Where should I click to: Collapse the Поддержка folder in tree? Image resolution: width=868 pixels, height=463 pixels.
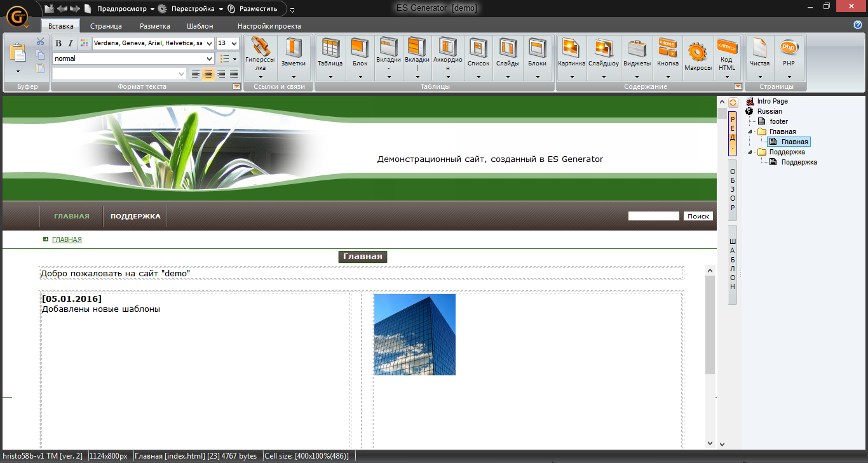point(750,152)
